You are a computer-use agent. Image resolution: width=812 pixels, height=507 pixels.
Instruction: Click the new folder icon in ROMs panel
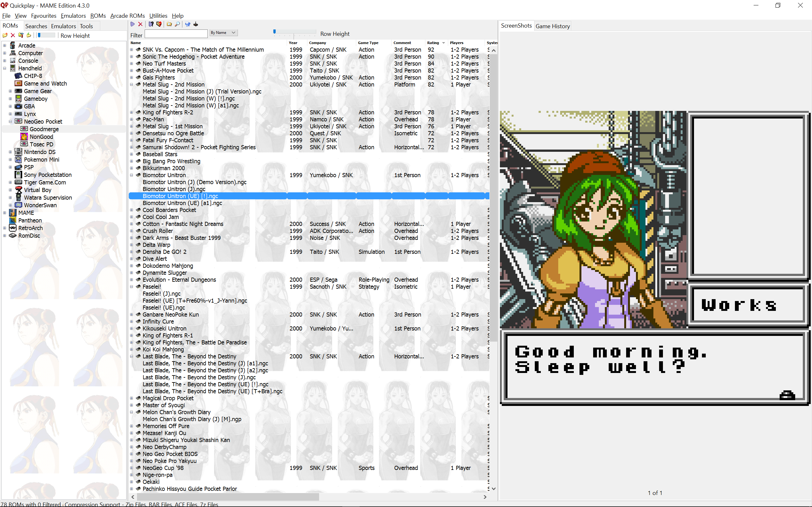pyautogui.click(x=5, y=35)
